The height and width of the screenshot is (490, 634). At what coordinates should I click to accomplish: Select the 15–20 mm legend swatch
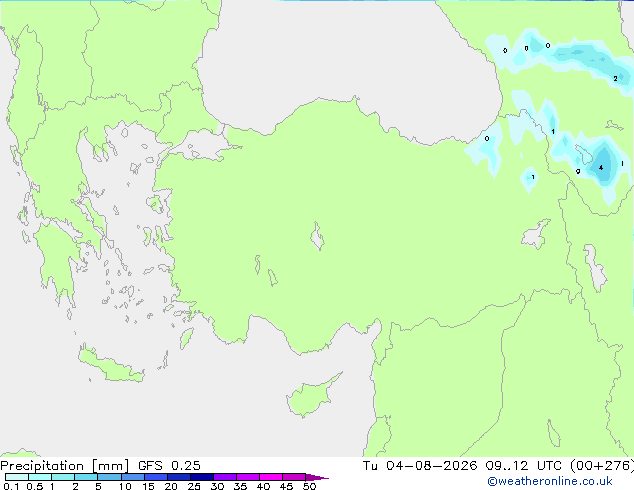tap(156, 477)
